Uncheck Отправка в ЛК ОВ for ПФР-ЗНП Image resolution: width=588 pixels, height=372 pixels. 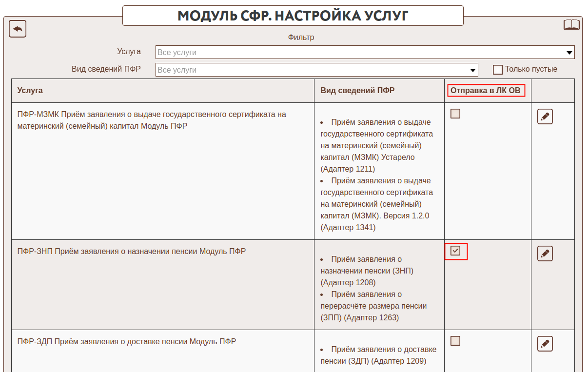[455, 251]
